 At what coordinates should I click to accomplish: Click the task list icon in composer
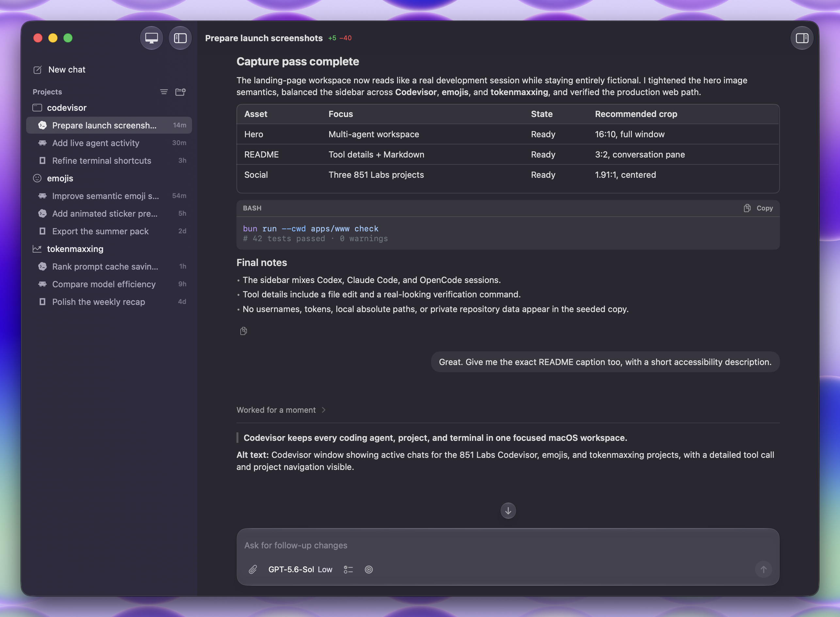pos(348,570)
